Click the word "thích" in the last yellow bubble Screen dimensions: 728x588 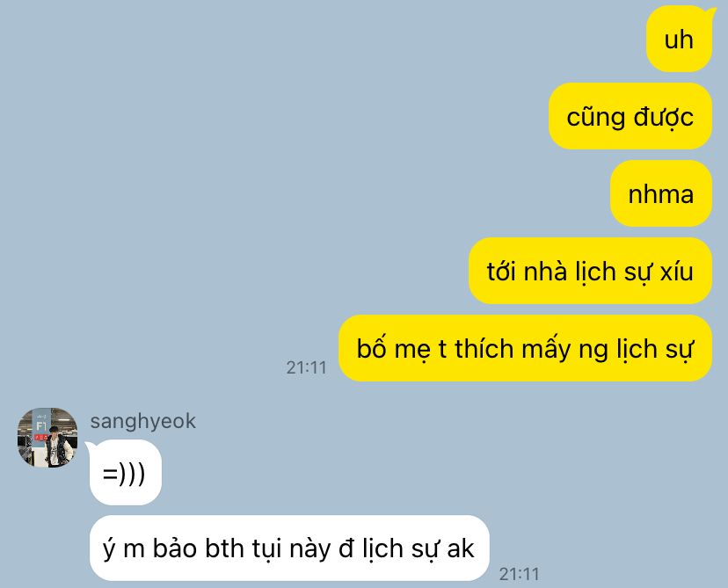coord(484,348)
